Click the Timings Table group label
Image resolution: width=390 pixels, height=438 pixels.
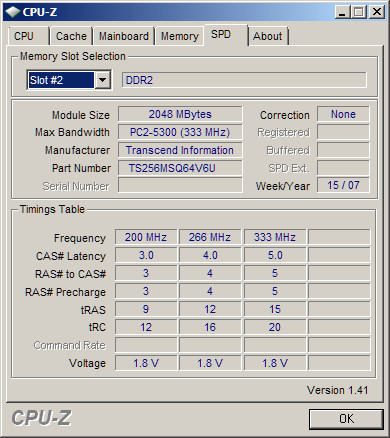click(52, 209)
